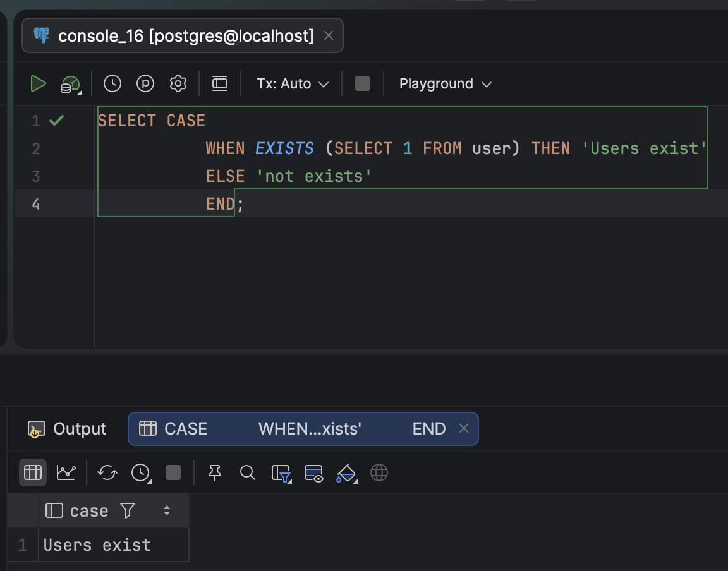Select result row number 1
This screenshot has width=728, height=571.
pyautogui.click(x=22, y=544)
